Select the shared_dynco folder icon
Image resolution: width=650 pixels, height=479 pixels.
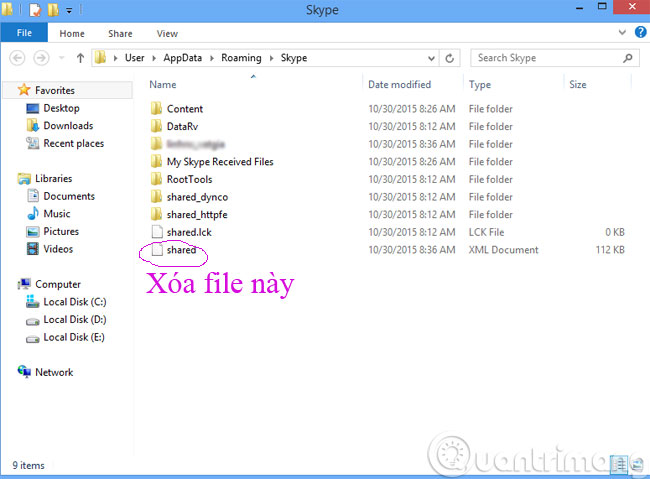[157, 197]
